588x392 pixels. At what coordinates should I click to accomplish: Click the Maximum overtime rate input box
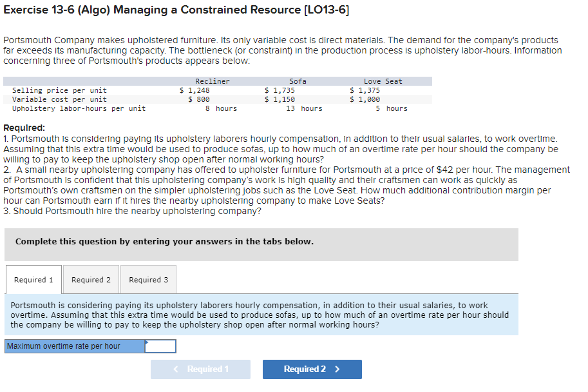159,346
